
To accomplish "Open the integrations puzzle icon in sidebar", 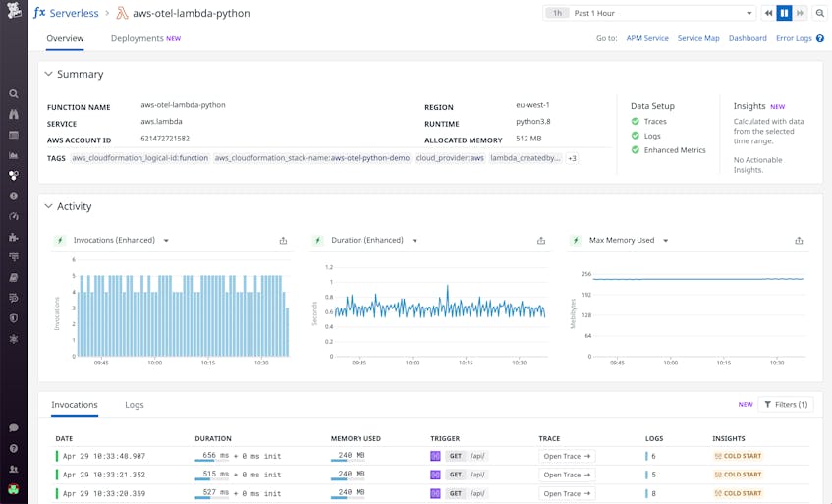I will pyautogui.click(x=14, y=237).
